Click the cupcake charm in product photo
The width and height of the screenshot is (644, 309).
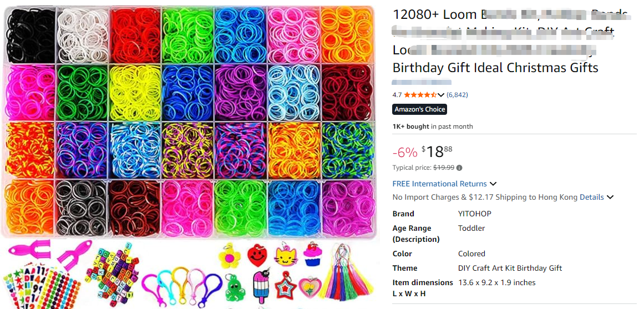313,253
